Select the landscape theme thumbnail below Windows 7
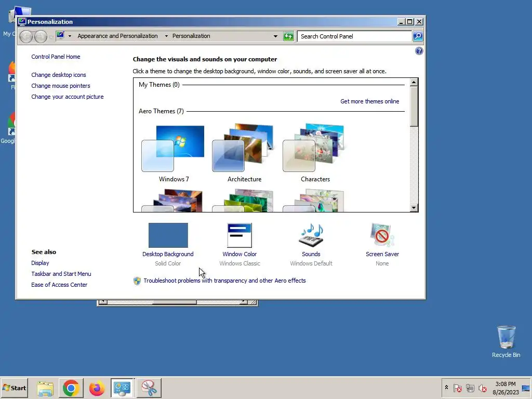 click(x=174, y=201)
